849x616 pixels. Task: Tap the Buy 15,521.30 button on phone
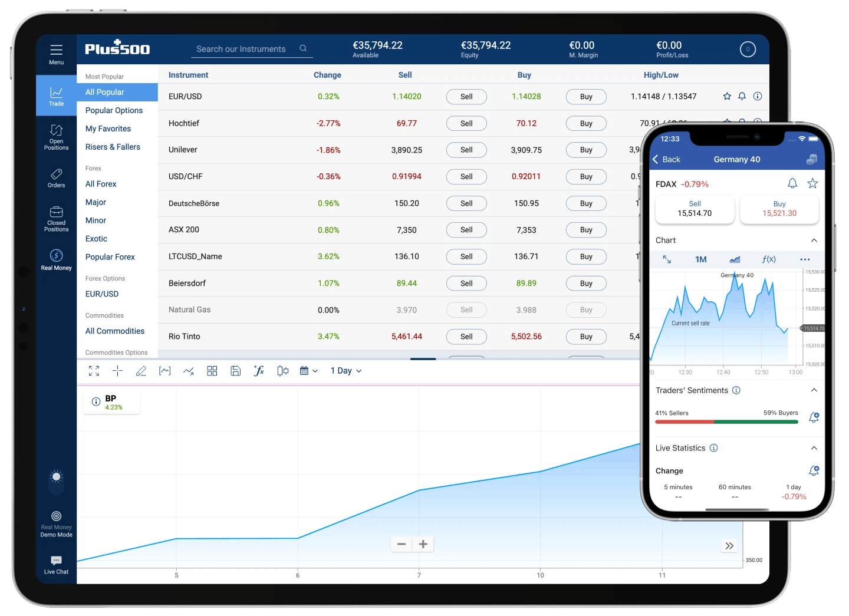click(779, 209)
